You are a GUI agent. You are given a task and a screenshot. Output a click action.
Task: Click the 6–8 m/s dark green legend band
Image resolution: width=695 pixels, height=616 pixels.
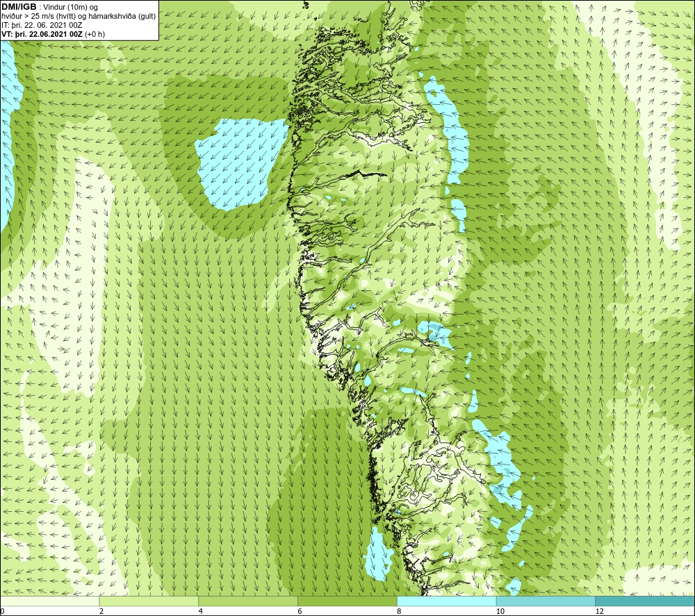click(347, 601)
